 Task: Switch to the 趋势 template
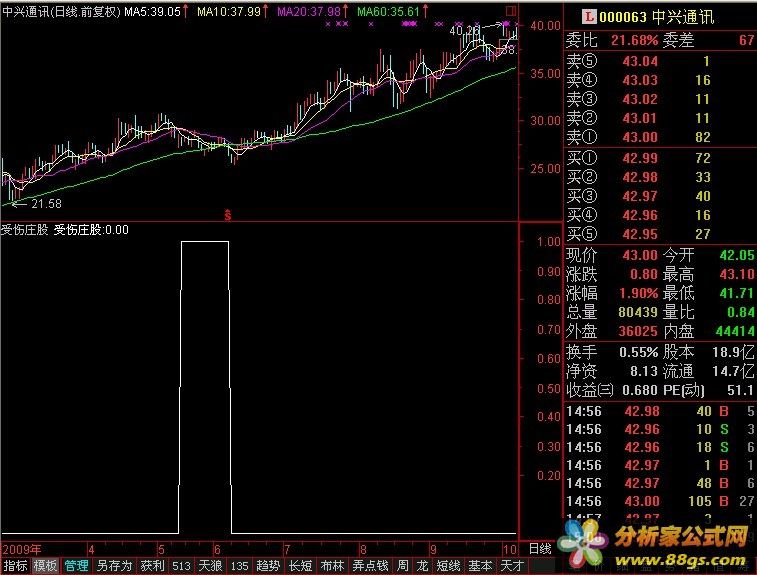click(268, 565)
